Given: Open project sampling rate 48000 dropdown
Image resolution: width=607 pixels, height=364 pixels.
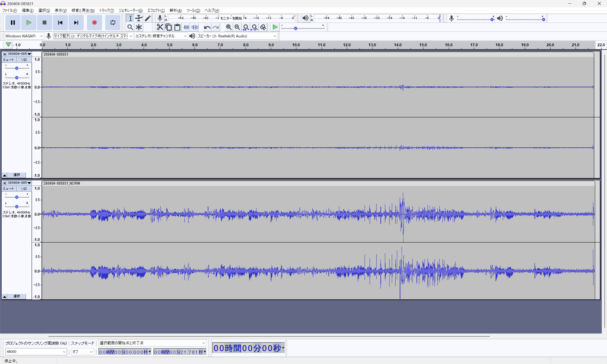Looking at the screenshot, I should (36, 352).
